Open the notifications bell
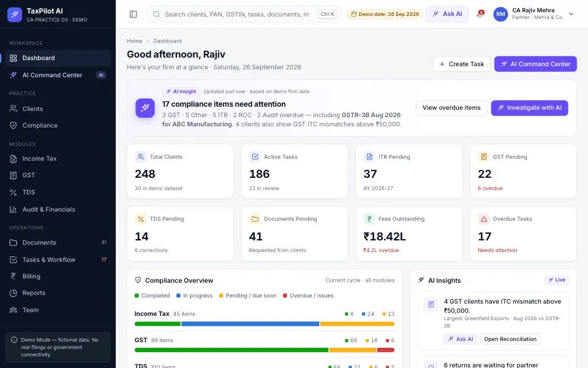This screenshot has width=588, height=368. (480, 14)
